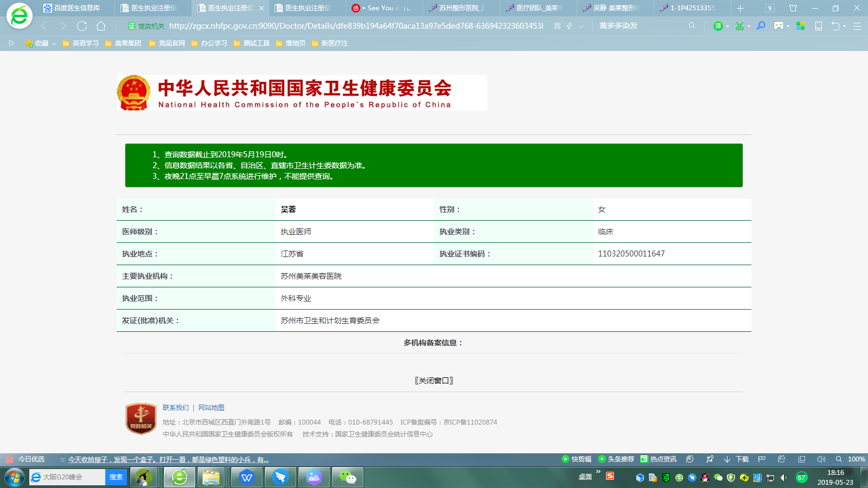Click the URL address bar
868x488 pixels.
(355, 26)
